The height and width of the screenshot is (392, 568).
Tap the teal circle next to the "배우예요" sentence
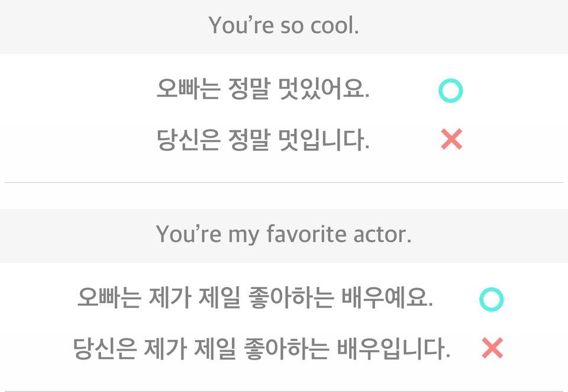point(491,300)
